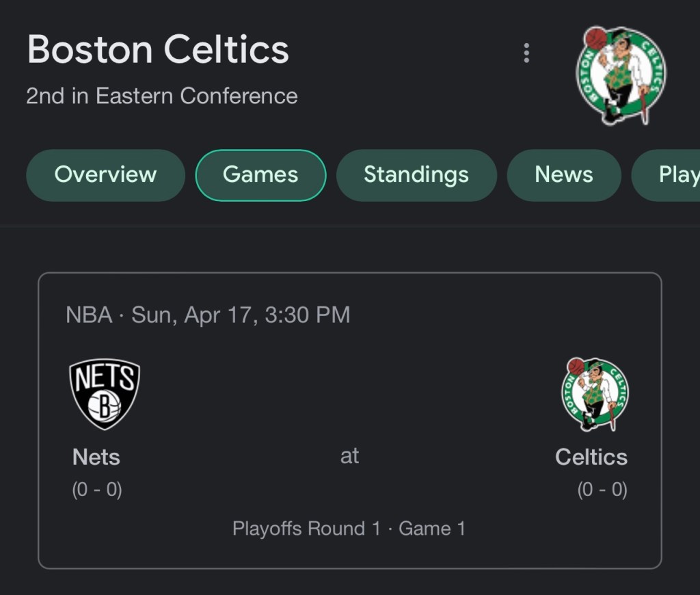Tap the '2nd in Eastern Conference' subtitle
Viewport: 700px width, 595px height.
coord(162,96)
